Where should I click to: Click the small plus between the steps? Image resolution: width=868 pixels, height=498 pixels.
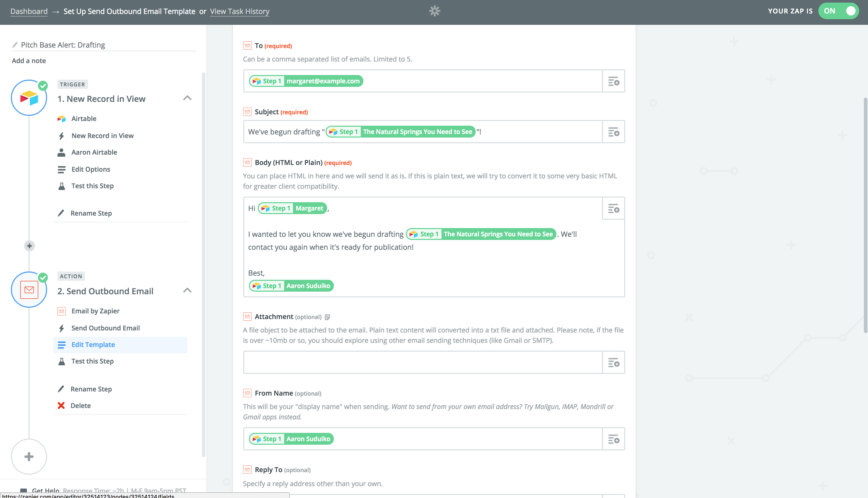click(x=30, y=246)
